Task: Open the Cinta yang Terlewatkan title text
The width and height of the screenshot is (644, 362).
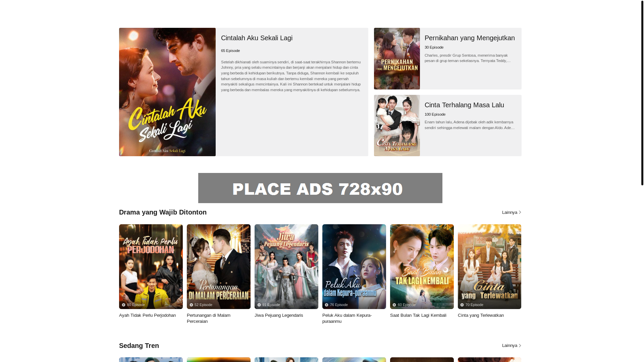Action: (481, 315)
